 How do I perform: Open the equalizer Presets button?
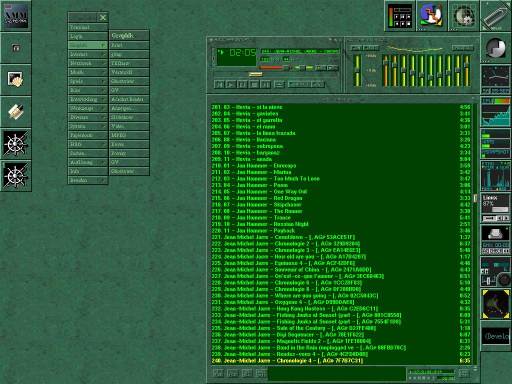[x=463, y=48]
